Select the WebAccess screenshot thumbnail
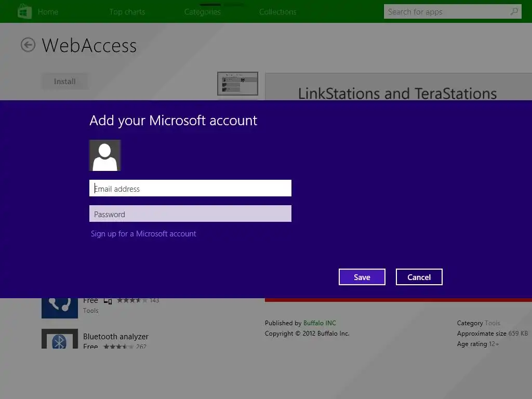The width and height of the screenshot is (532, 399). pyautogui.click(x=237, y=84)
